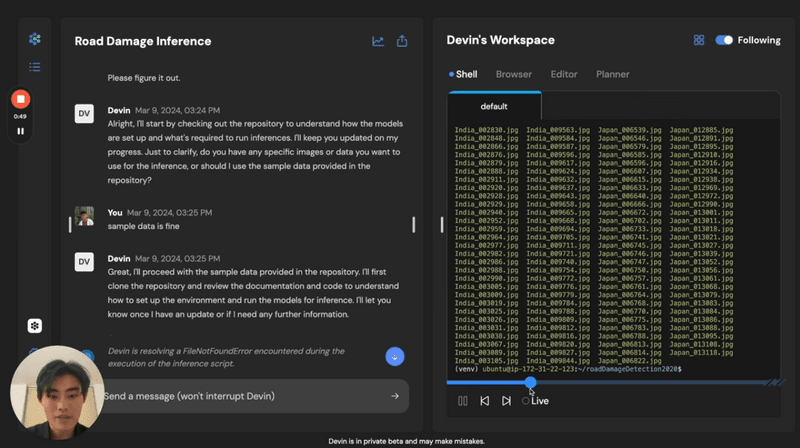Click India_002830.jpg in terminal output

486,130
